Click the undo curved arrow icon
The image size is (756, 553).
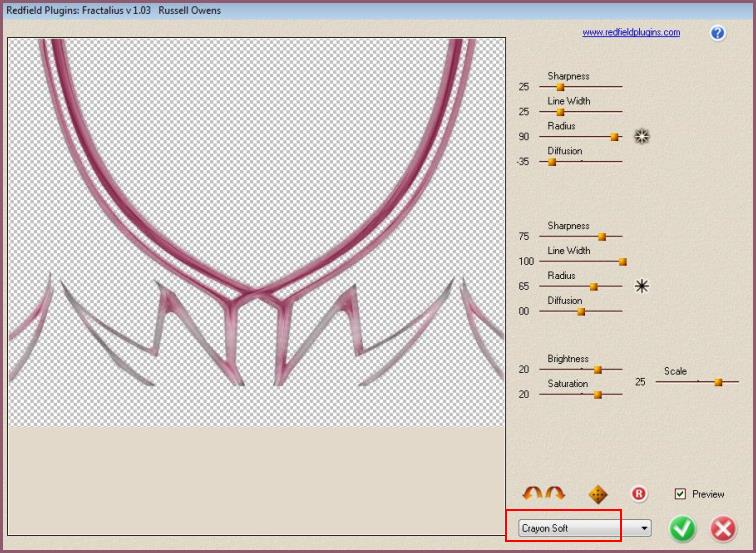click(x=533, y=494)
